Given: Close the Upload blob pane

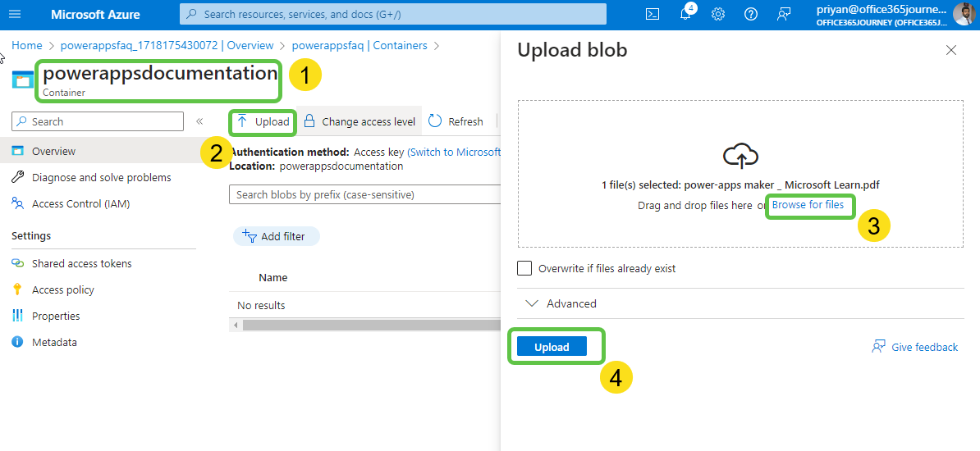Looking at the screenshot, I should [x=951, y=50].
